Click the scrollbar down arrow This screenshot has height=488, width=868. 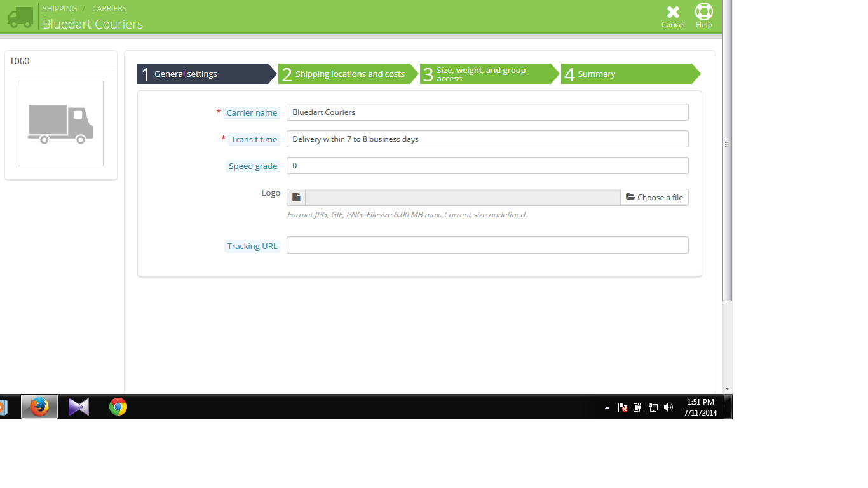coord(728,388)
